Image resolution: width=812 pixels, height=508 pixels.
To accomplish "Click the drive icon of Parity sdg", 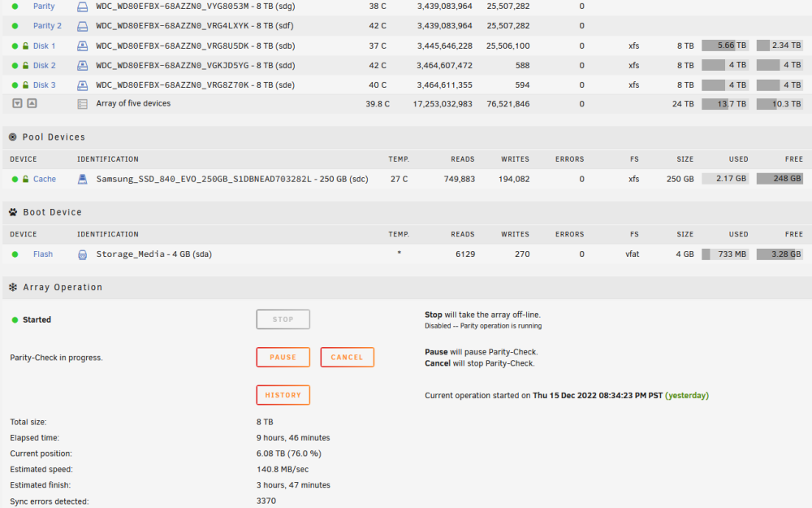I will pos(82,7).
